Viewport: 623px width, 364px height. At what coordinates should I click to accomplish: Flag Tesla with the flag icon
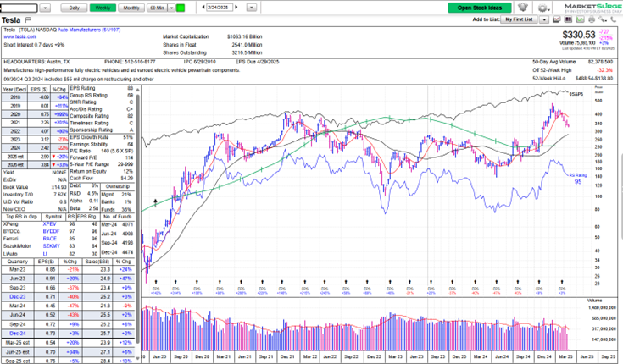click(28, 19)
